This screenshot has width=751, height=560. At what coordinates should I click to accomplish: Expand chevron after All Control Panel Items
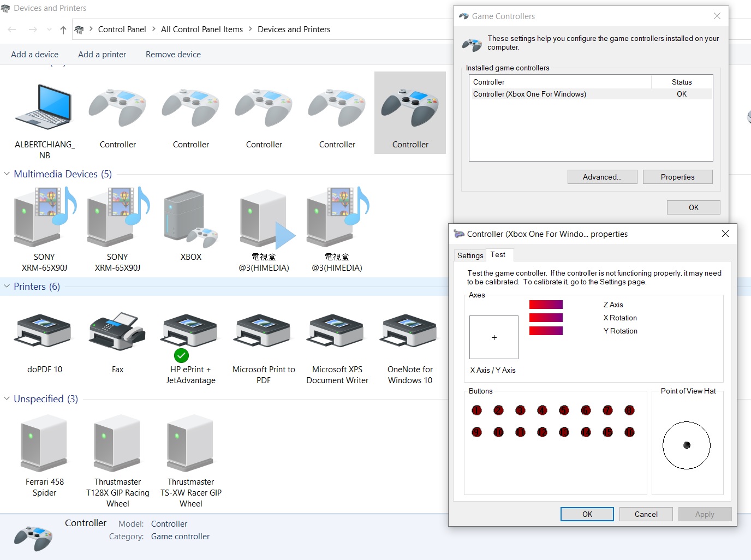coord(251,29)
